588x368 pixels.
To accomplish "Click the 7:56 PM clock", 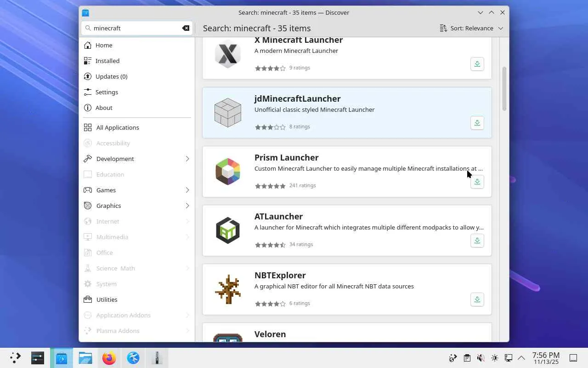I will pyautogui.click(x=546, y=358).
